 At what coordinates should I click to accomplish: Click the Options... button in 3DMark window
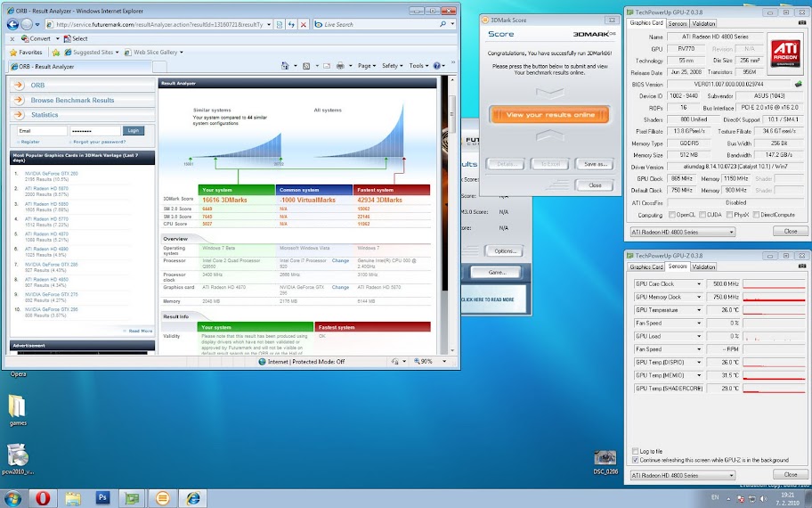pos(505,251)
